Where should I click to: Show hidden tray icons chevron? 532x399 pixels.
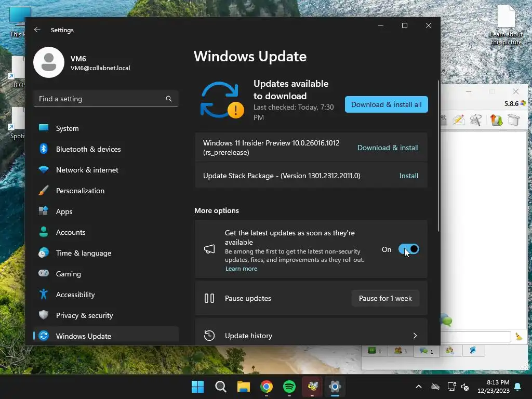419,387
